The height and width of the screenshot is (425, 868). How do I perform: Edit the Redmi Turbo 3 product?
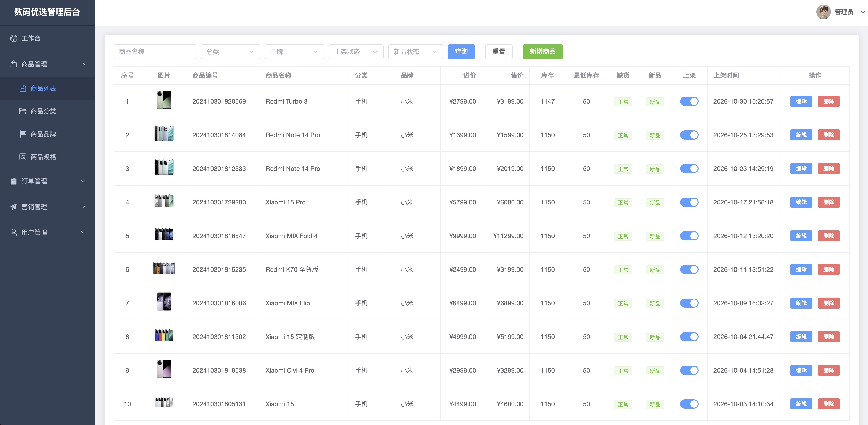point(801,102)
